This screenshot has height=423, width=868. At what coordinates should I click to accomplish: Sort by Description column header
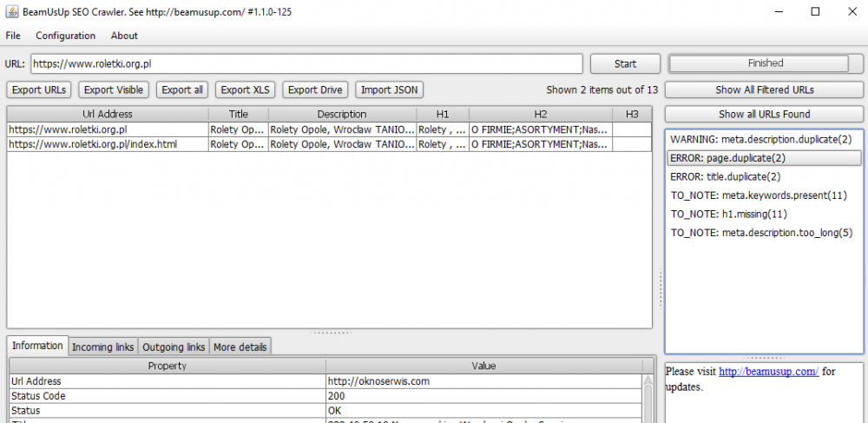tap(342, 114)
